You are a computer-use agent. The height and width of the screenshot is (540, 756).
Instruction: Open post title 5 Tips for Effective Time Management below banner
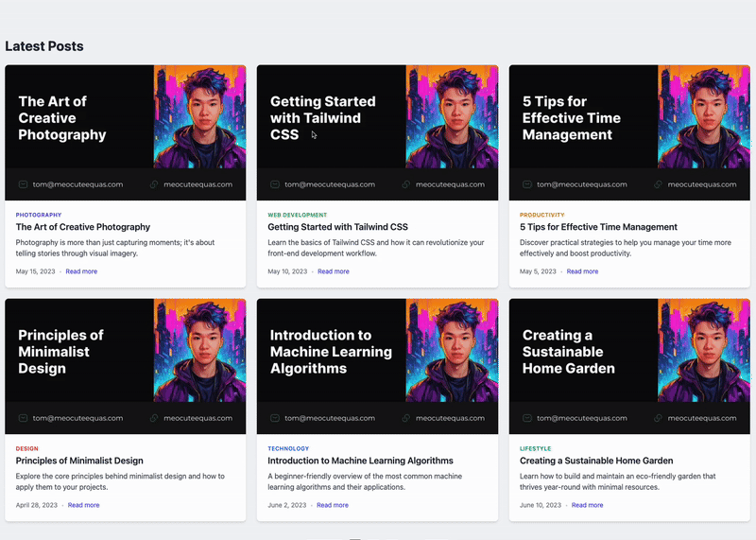pyautogui.click(x=598, y=227)
